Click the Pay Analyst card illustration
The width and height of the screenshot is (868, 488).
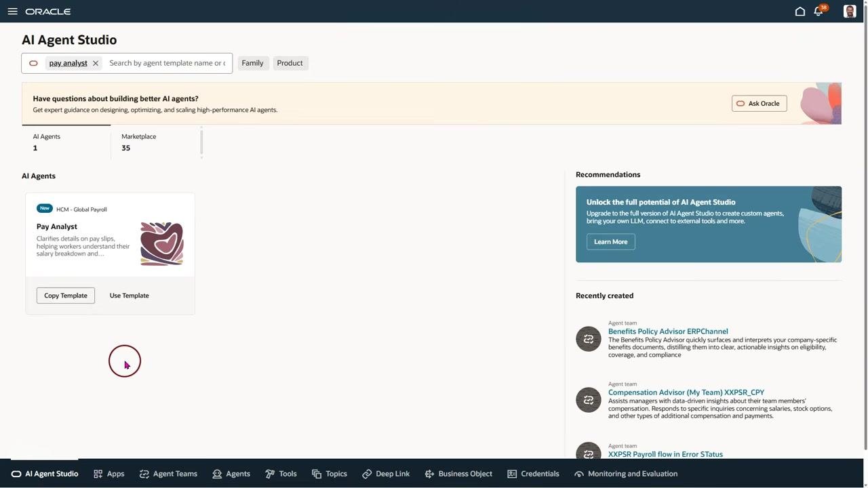pyautogui.click(x=162, y=243)
